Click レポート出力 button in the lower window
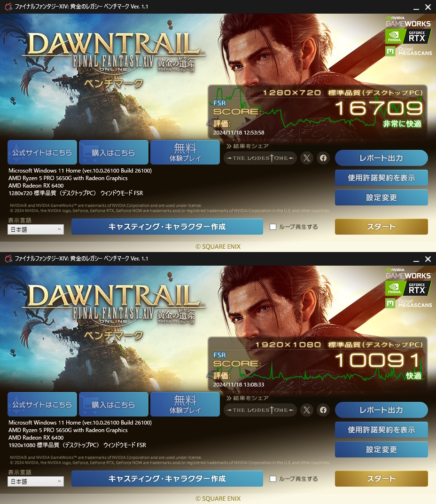Screen dimensions: 436x504 [381, 410]
